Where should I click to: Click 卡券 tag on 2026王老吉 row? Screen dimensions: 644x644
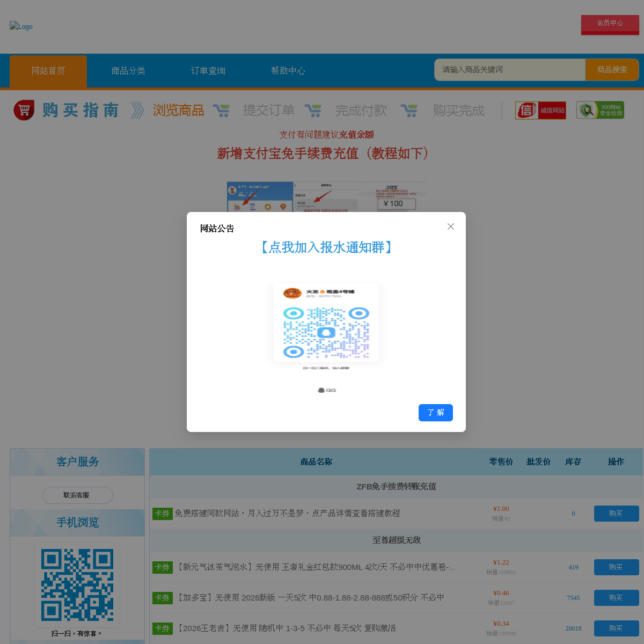163,628
